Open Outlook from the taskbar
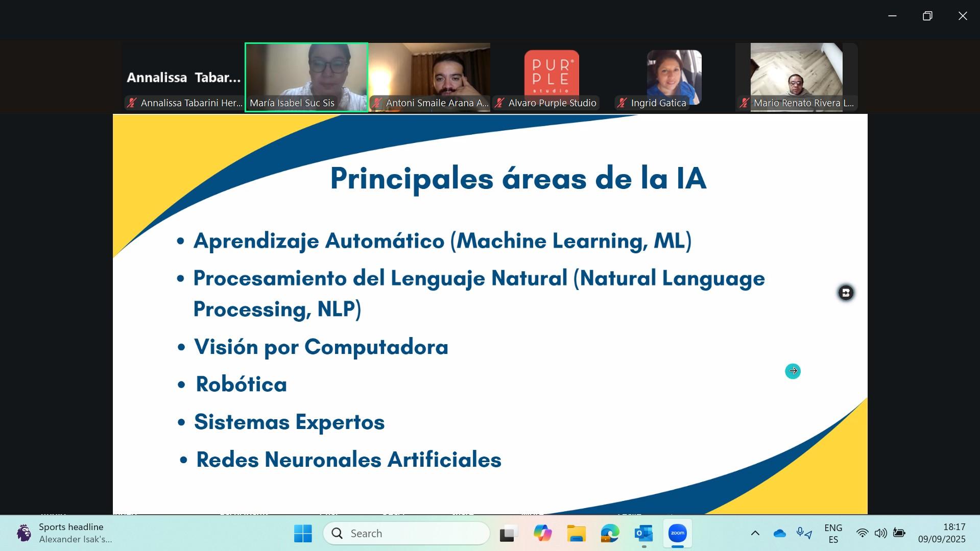Screen dimensions: 980x551 click(x=643, y=534)
